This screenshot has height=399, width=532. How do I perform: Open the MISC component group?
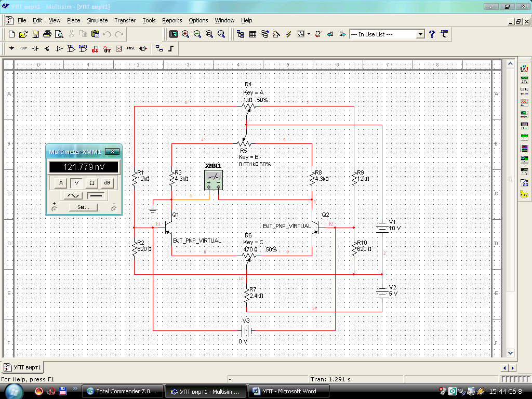[131, 48]
